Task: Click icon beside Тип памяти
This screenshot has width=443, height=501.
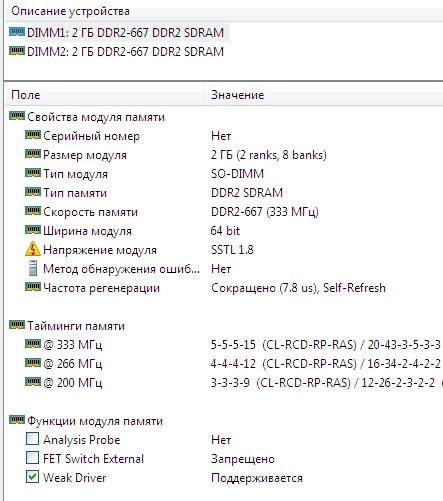Action: (x=33, y=192)
